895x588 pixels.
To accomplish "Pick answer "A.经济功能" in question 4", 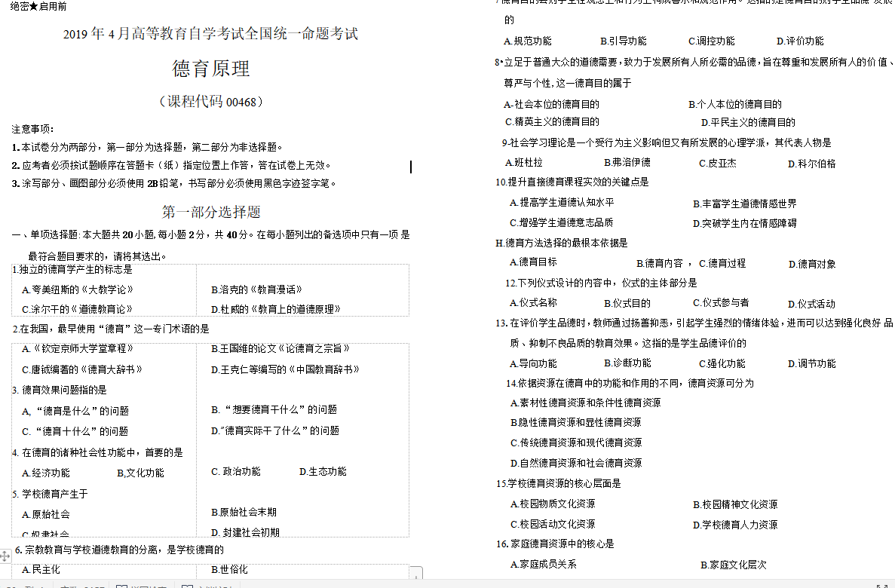I will (46, 473).
